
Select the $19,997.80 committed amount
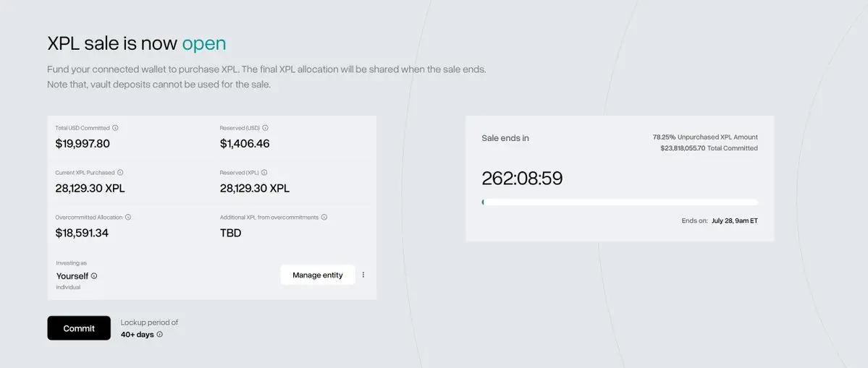(83, 144)
